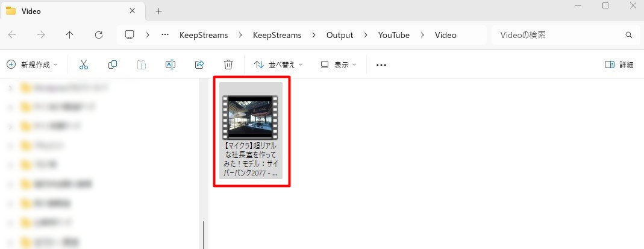Screen dimensions: 644x249
Task: Click the Cut scissors icon
Action: (84, 65)
